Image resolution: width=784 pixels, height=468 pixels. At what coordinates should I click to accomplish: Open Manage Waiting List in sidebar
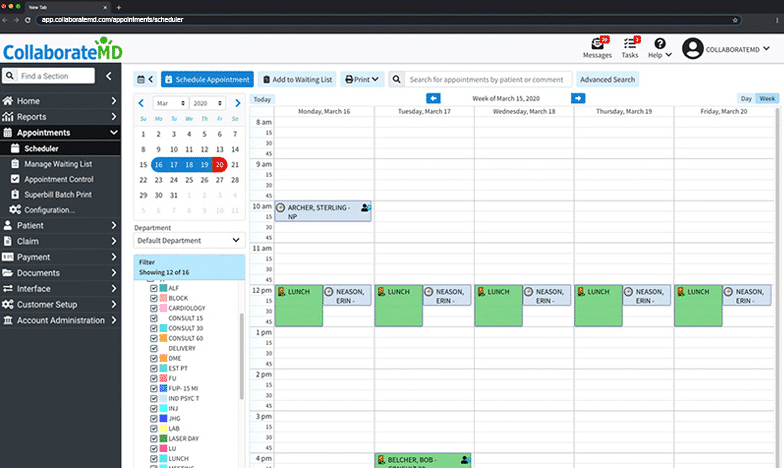(60, 164)
